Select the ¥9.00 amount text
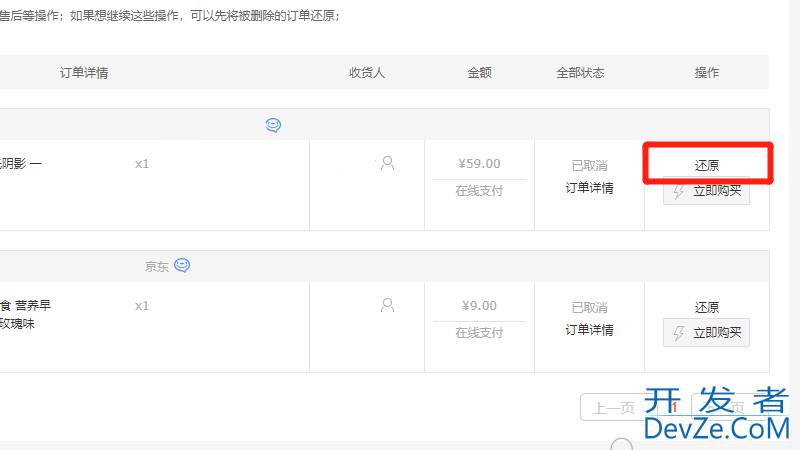Viewport: 800px width, 450px height. pyautogui.click(x=479, y=306)
